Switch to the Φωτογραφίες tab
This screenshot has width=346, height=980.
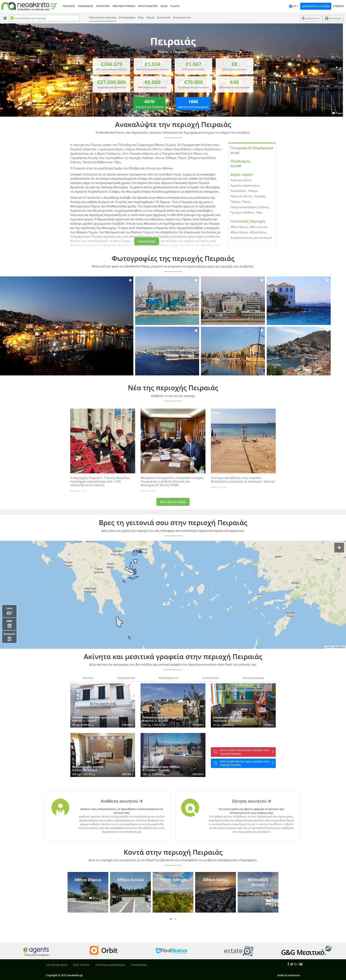pyautogui.click(x=127, y=17)
